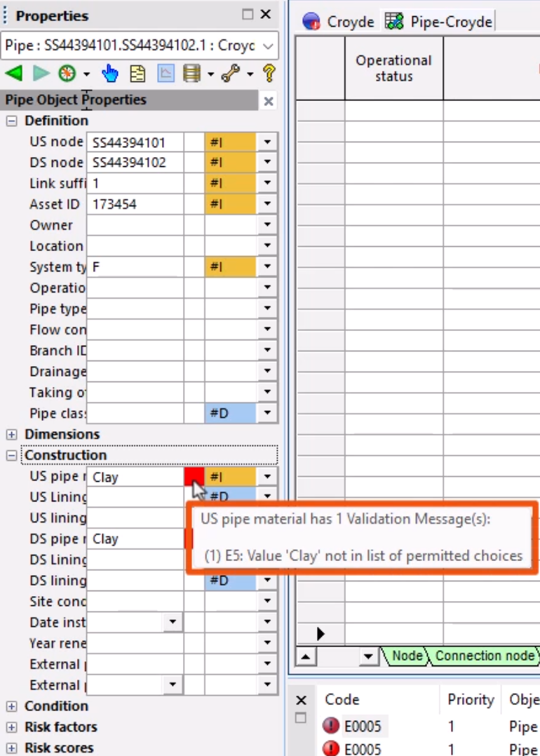Click the wrench tools icon
This screenshot has width=540, height=756.
coord(231,74)
